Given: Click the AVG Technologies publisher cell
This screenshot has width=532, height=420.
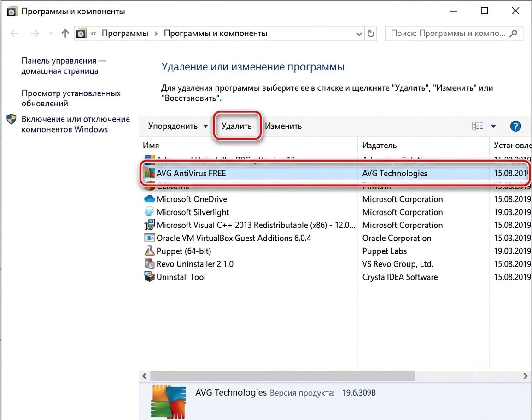Looking at the screenshot, I should click(x=395, y=173).
